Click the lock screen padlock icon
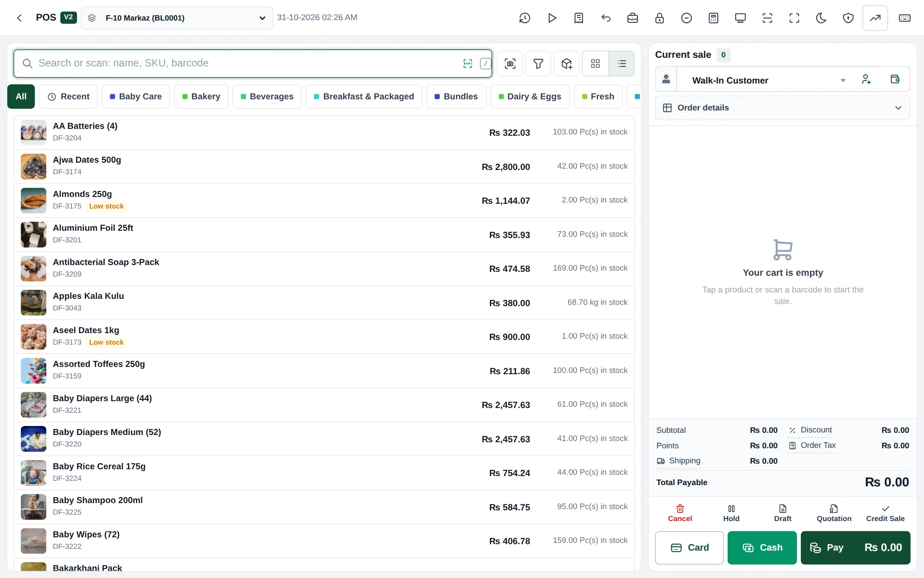This screenshot has height=578, width=924. pos(660,18)
